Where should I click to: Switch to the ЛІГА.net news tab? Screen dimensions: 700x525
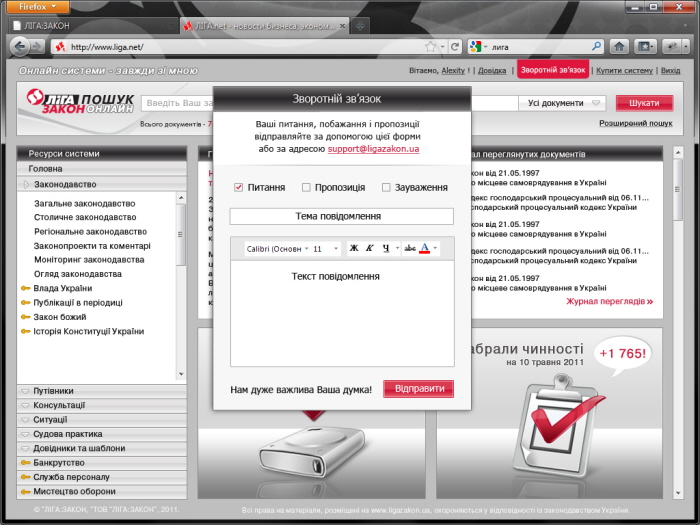tap(262, 24)
